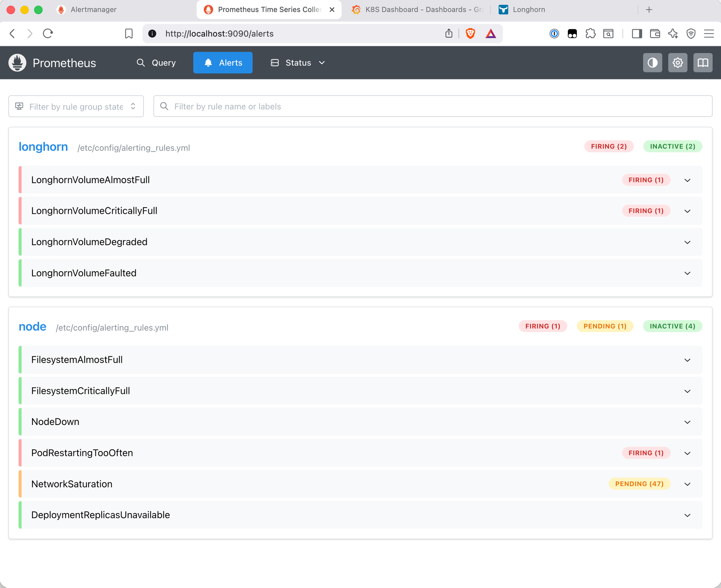Open the Brave Wallet icon
Image resolution: width=721 pixels, height=588 pixels.
[x=655, y=34]
